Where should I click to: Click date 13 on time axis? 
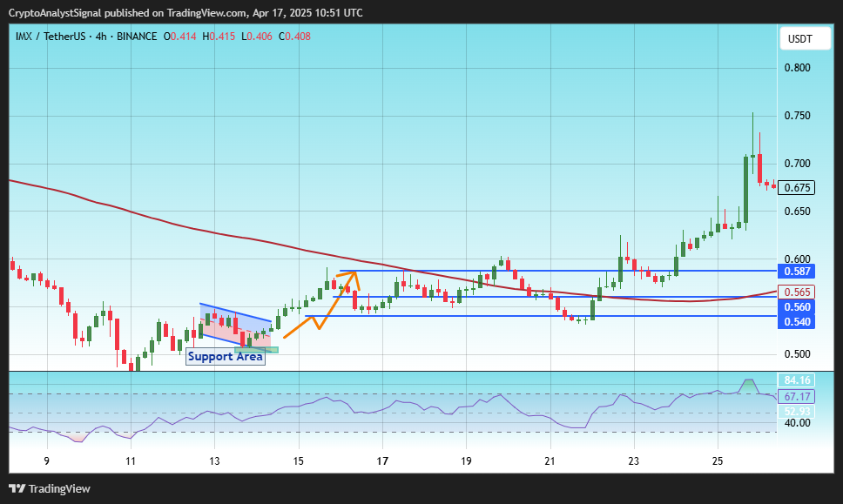click(214, 461)
